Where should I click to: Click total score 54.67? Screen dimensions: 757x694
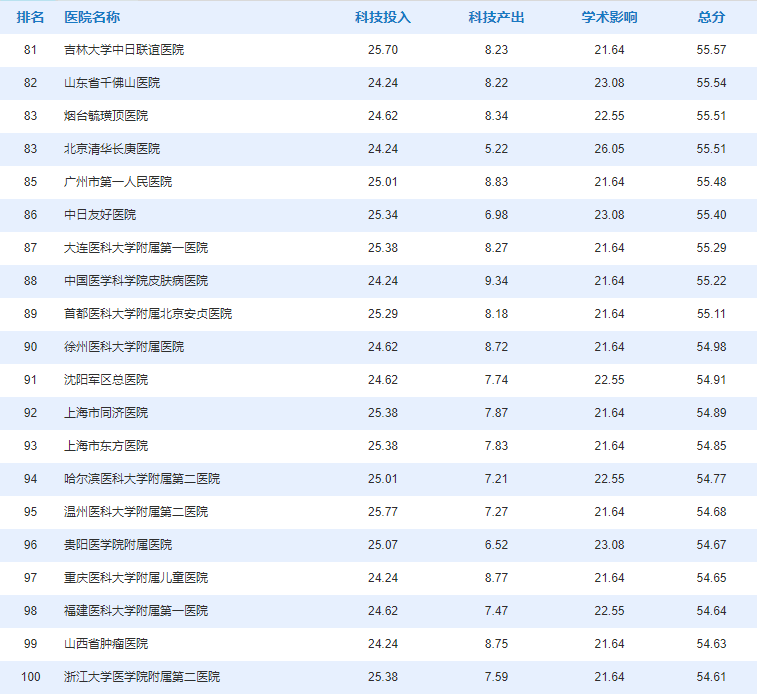(x=711, y=545)
